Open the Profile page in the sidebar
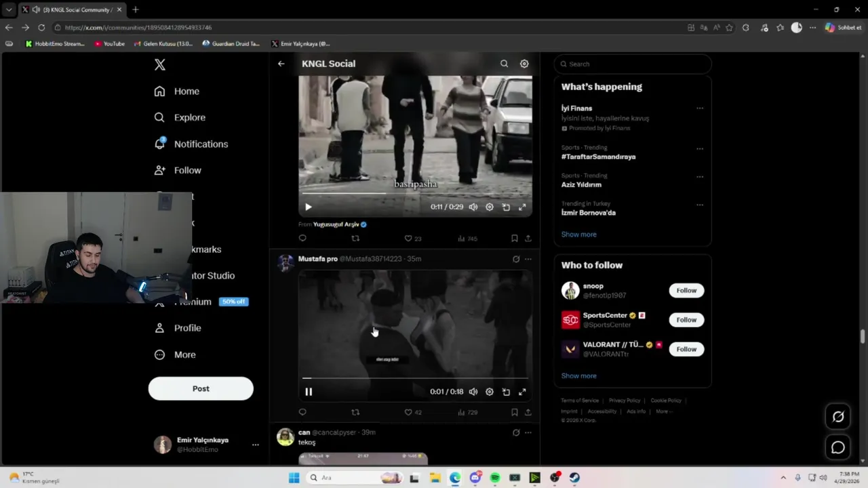 coord(178,328)
